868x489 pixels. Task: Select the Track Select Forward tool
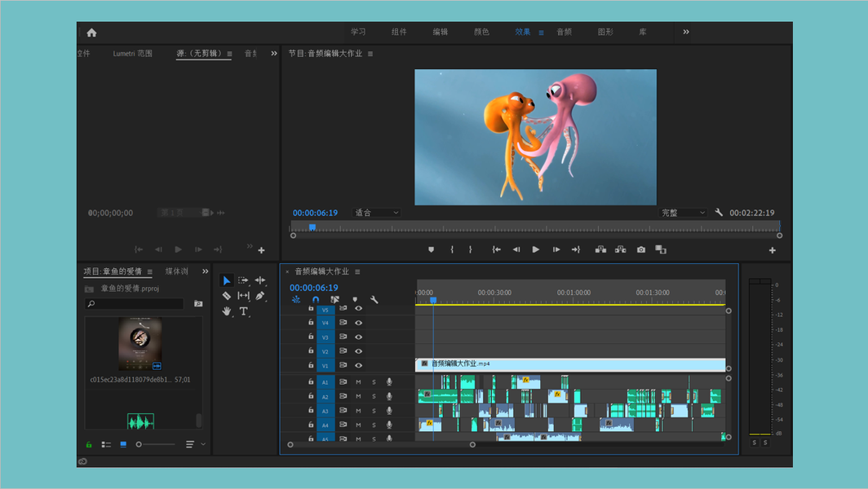(243, 280)
